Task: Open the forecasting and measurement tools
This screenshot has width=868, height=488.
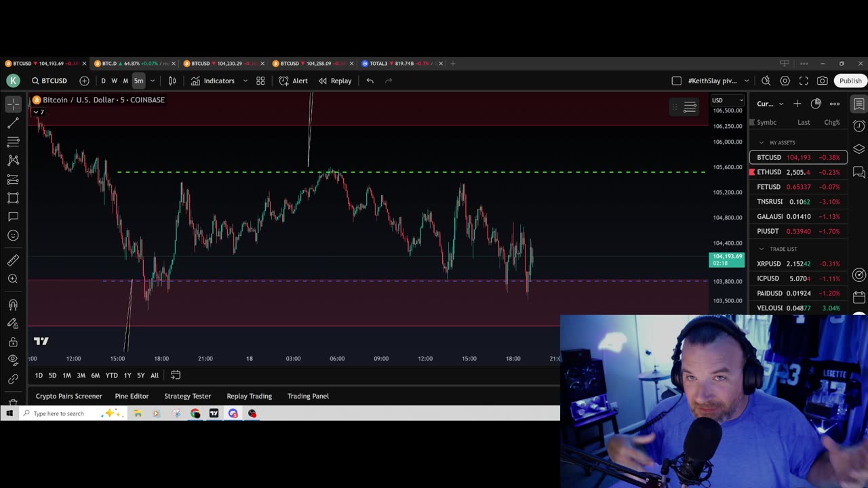Action: [x=13, y=180]
